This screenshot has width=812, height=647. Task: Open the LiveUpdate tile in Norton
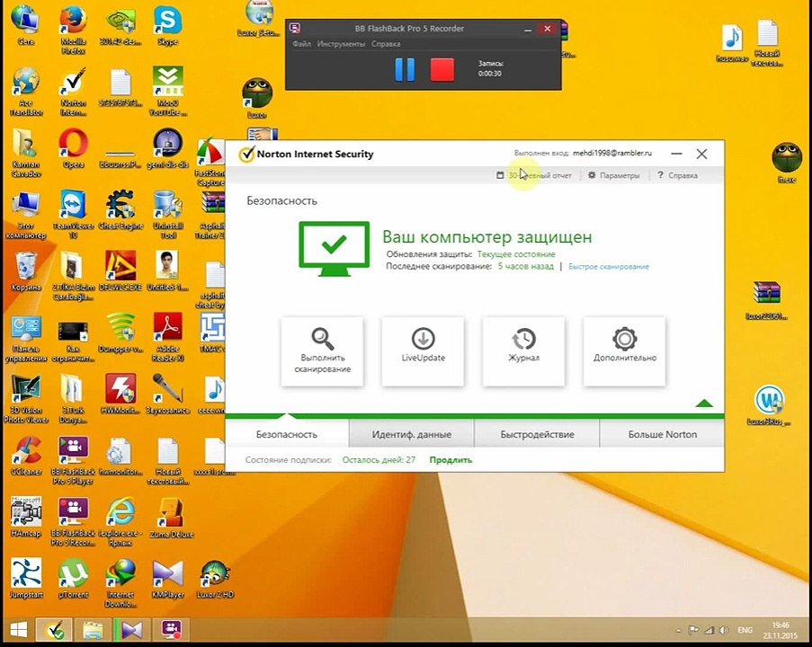(x=424, y=351)
